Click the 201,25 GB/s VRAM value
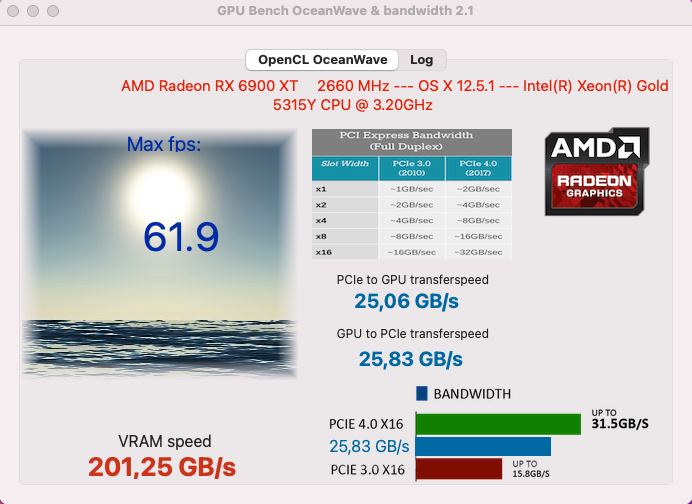692x504 pixels. point(162,467)
